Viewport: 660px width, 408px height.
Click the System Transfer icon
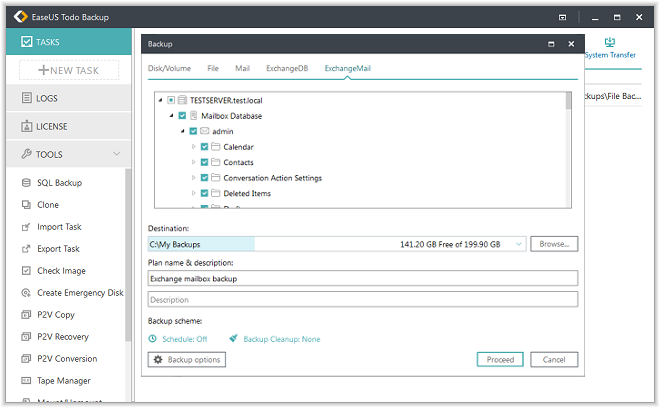pos(609,44)
